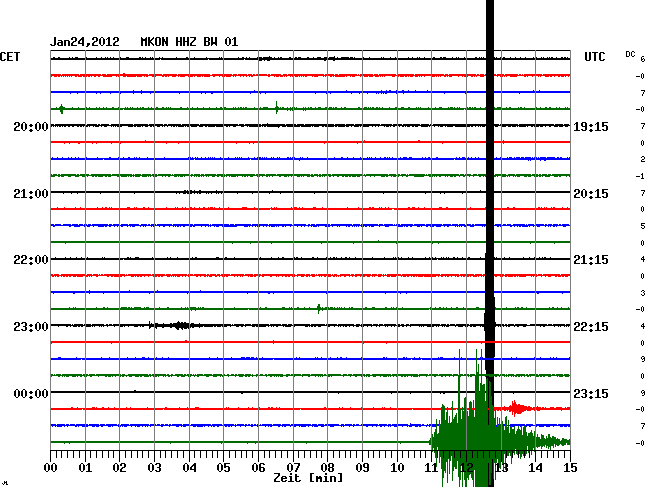Click the small green spike near minute 08
This screenshot has width=650, height=494.
[319, 308]
